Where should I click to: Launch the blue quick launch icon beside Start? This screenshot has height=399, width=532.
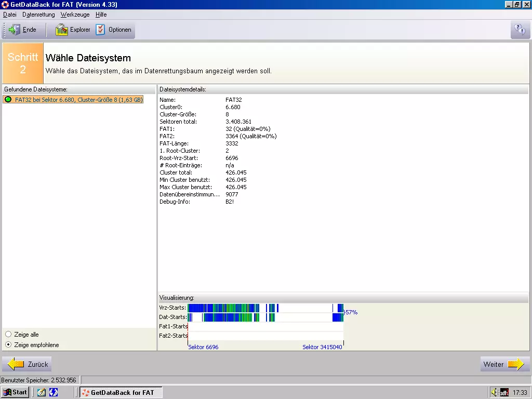[x=54, y=392]
